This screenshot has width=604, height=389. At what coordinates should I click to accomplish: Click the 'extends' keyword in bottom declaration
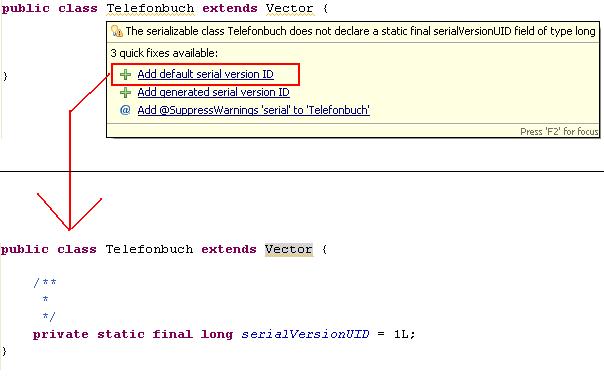tap(229, 249)
